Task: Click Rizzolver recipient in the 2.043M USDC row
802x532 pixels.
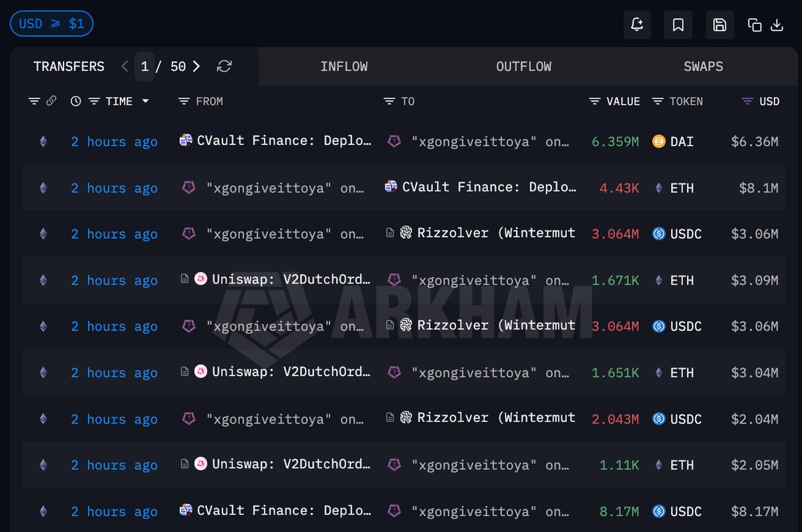Action: point(496,418)
